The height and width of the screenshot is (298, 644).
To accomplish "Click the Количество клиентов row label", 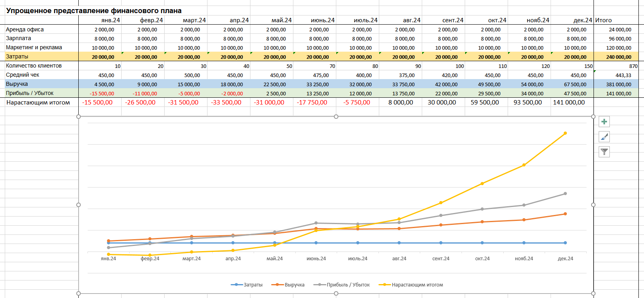I will pyautogui.click(x=34, y=66).
